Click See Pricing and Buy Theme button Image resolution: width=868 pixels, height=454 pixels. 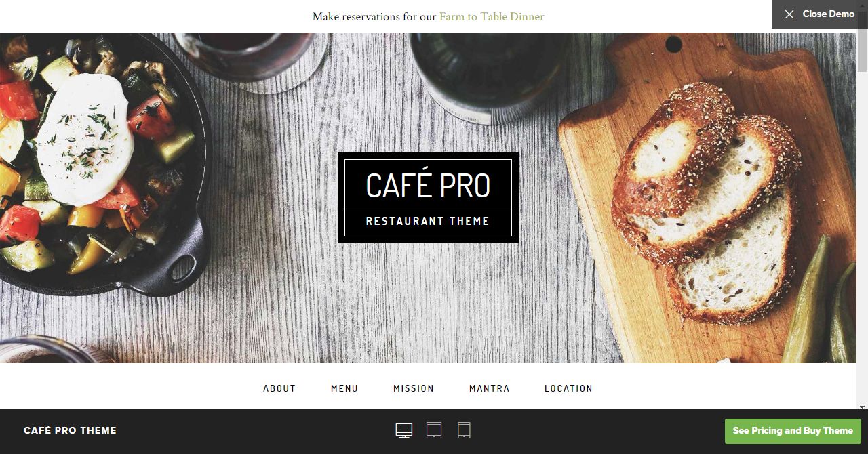[793, 431]
